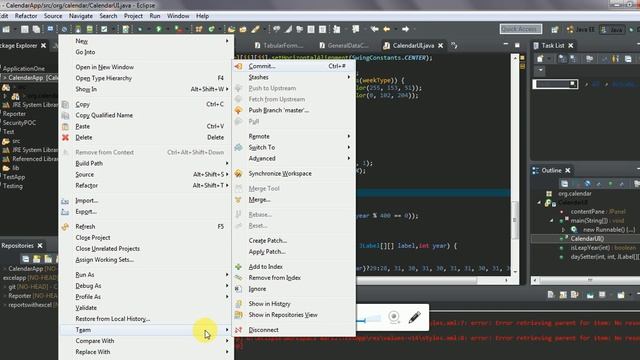Viewport: 640px width, 360px height.
Task: Select Reporter in Repositories view
Action: pyautogui.click(x=20, y=296)
